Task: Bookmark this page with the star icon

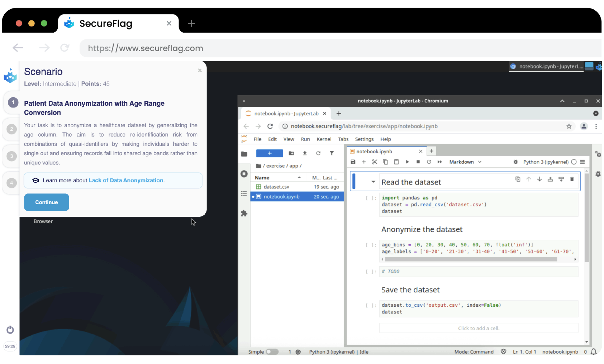Action: (569, 126)
